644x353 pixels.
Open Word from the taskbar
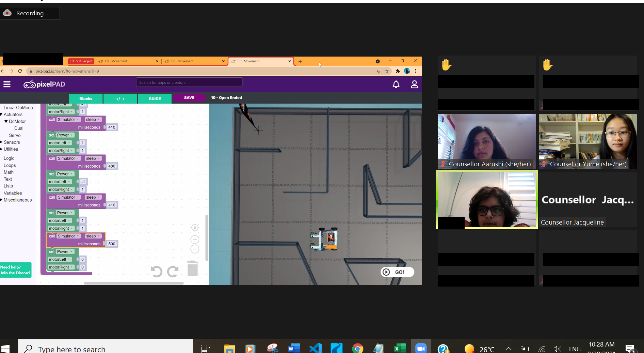point(294,348)
